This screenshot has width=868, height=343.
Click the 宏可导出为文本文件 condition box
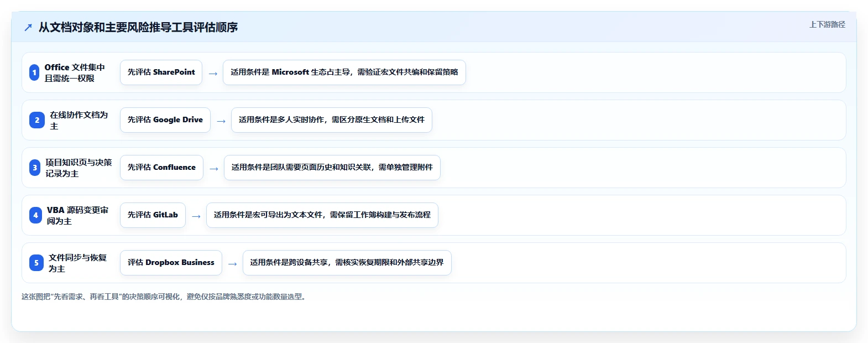[x=322, y=215]
